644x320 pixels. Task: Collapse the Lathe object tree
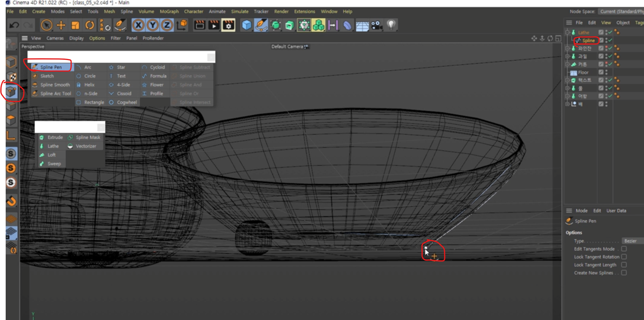tap(567, 32)
